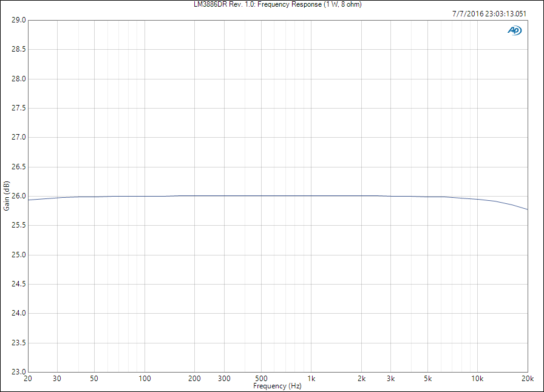Click the gain trace roll-off at 20k

(527, 209)
